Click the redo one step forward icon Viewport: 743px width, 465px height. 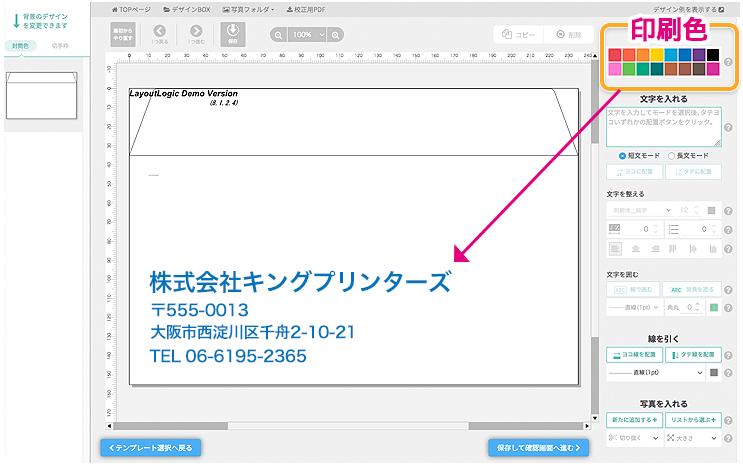(x=194, y=36)
